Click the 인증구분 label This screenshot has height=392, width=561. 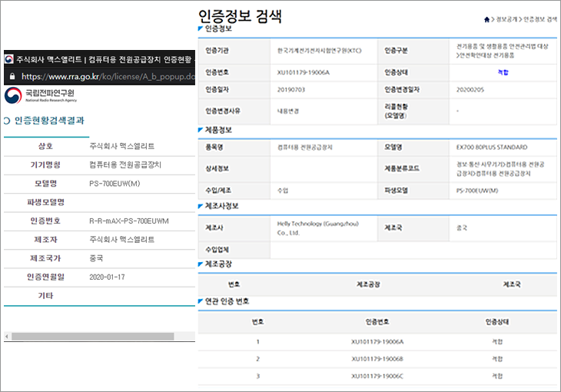396,51
